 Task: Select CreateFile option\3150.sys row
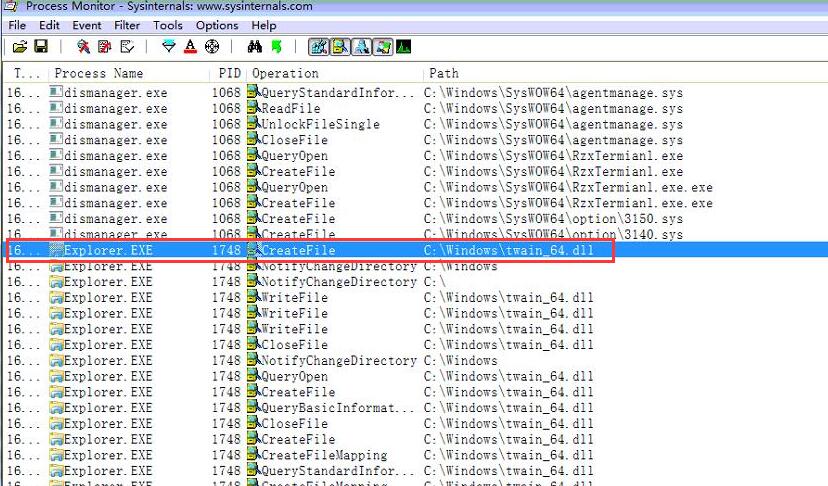(415, 219)
